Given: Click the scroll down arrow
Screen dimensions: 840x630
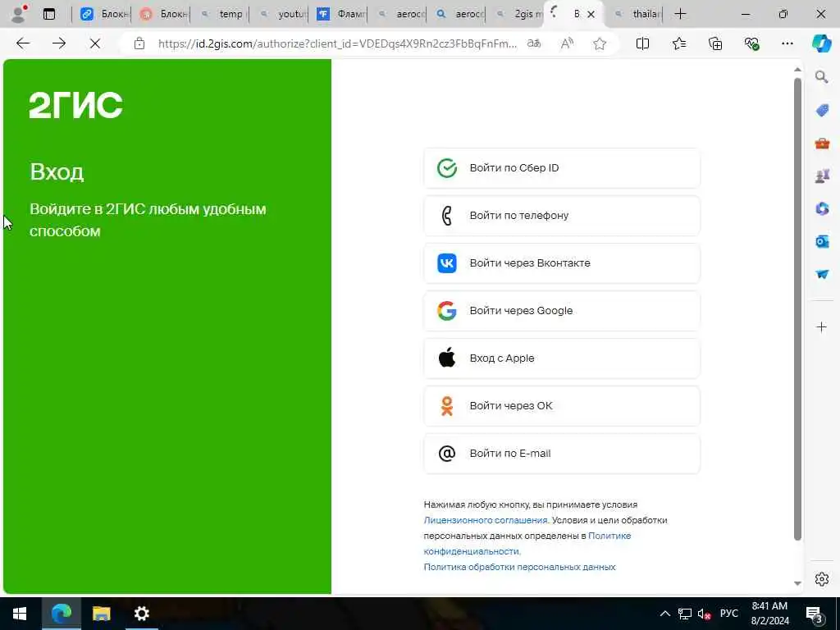Looking at the screenshot, I should (797, 583).
